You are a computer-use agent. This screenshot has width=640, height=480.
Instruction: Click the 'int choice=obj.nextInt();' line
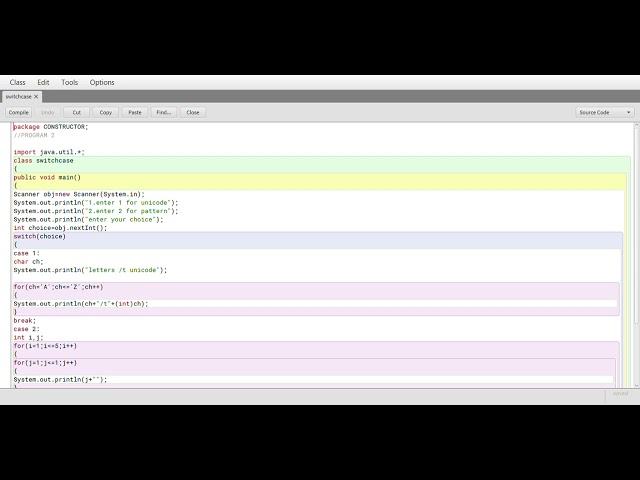(60, 228)
